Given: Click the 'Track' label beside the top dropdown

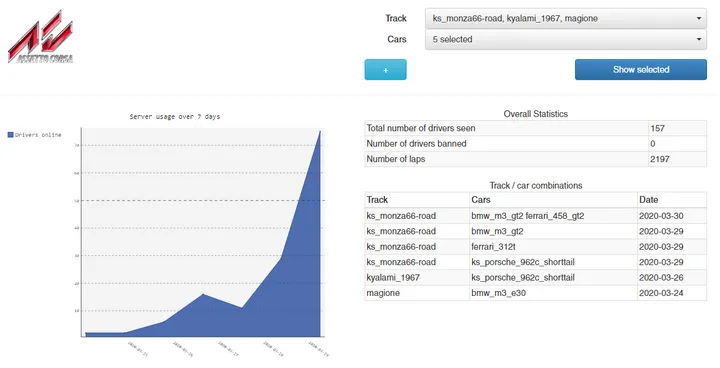Looking at the screenshot, I should (396, 18).
